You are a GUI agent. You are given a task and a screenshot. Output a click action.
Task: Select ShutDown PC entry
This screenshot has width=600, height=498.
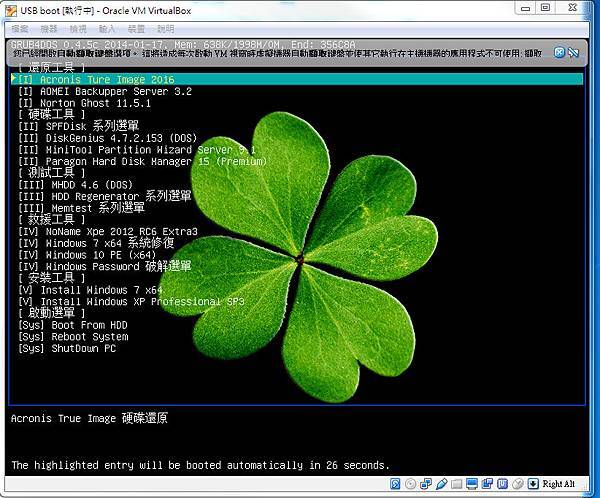pyautogui.click(x=67, y=348)
